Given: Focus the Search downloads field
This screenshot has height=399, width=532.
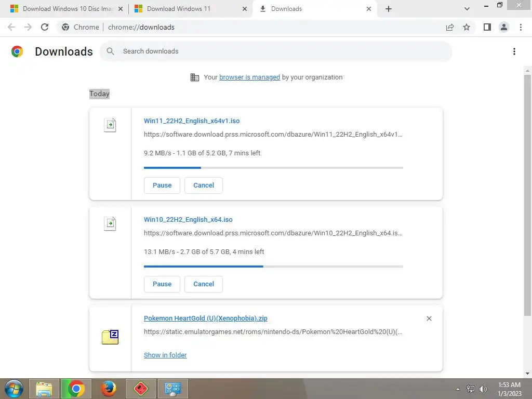Looking at the screenshot, I should [276, 51].
